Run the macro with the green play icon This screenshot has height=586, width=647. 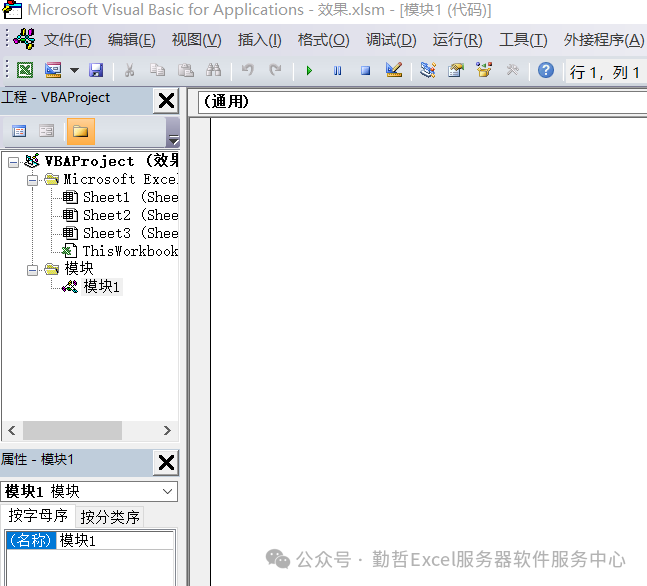click(x=309, y=71)
